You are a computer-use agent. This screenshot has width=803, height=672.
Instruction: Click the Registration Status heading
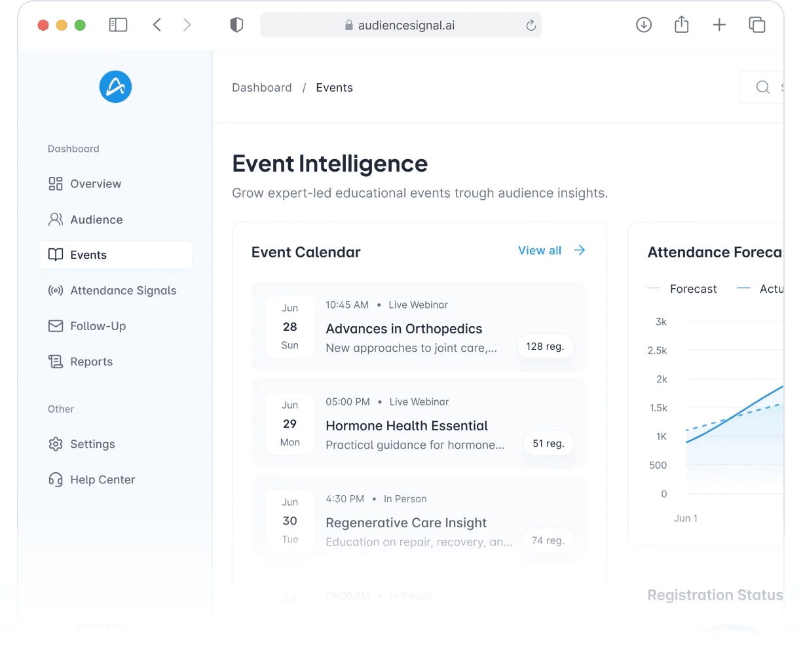tap(715, 595)
